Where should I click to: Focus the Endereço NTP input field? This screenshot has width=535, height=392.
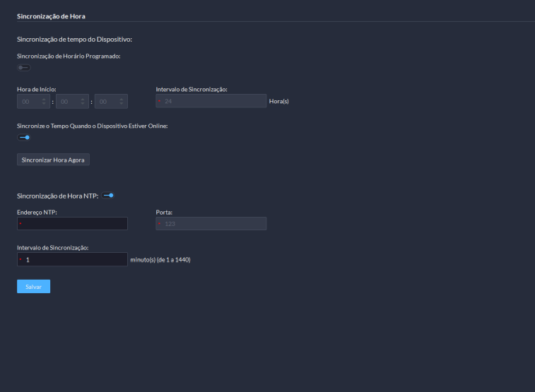pyautogui.click(x=72, y=224)
